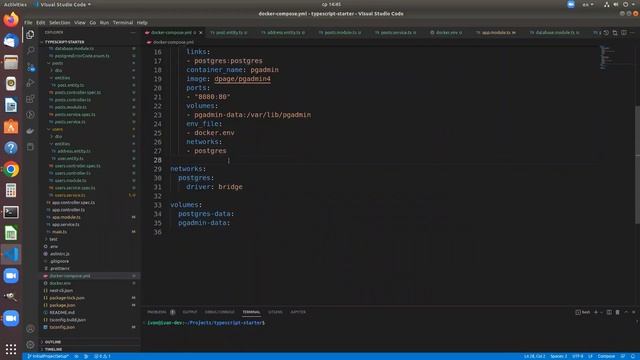The width and height of the screenshot is (640, 360).
Task: Click the Spaces indentation setting in status bar
Action: click(x=558, y=356)
